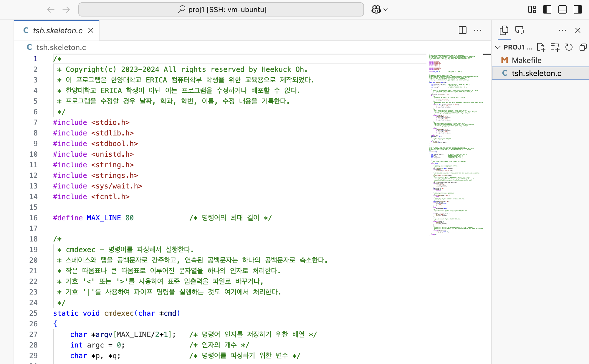Select the tsh.skeleton.c editor tab
Screen dimensions: 589x364
(x=57, y=30)
